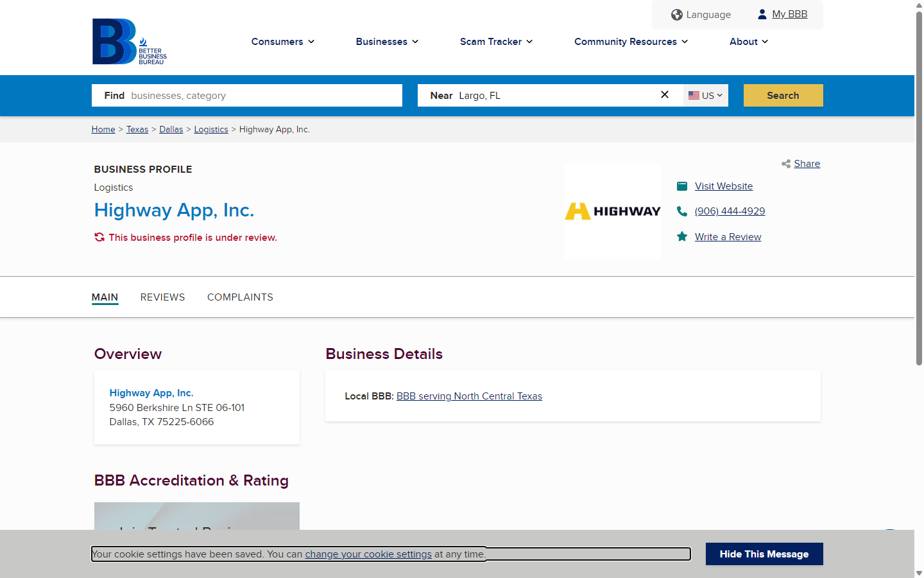Clear the Near location with X icon
Viewport: 924px width, 578px height.
tap(665, 94)
